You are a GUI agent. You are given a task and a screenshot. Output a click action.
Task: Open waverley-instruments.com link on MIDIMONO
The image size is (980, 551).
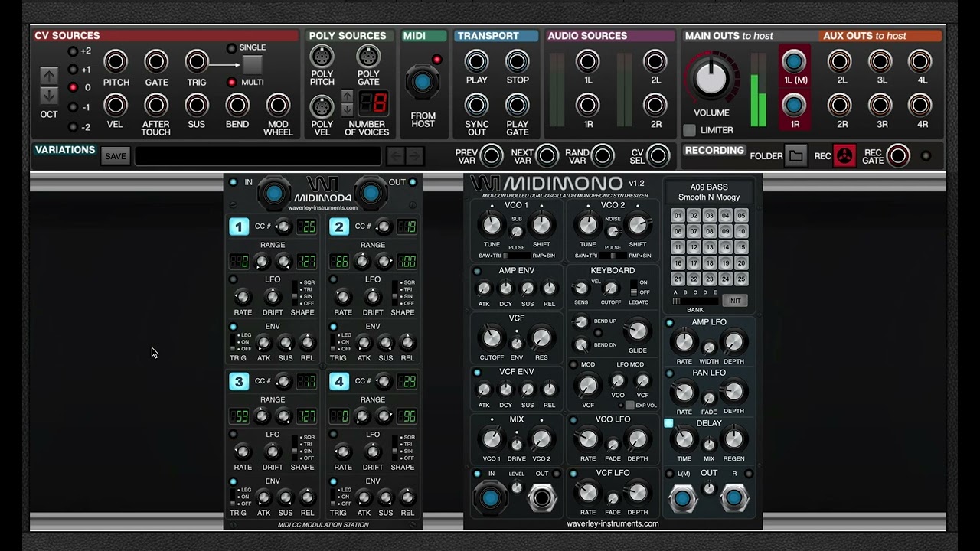(612, 523)
